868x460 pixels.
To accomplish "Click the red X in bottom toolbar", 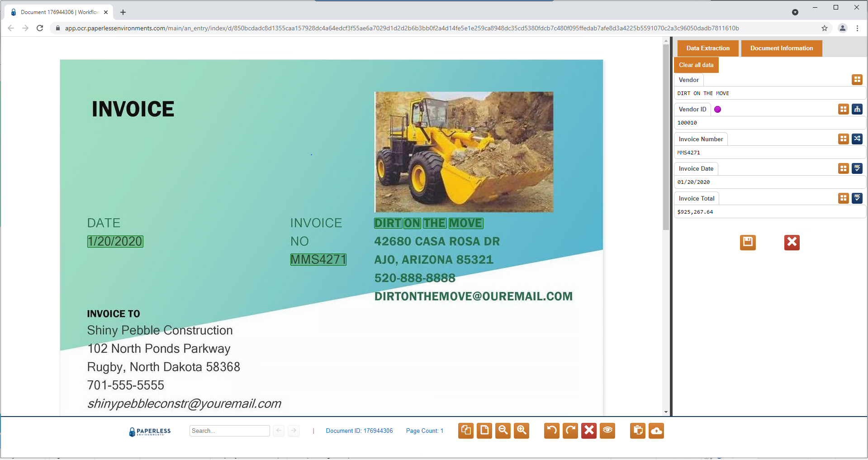I will coord(589,431).
